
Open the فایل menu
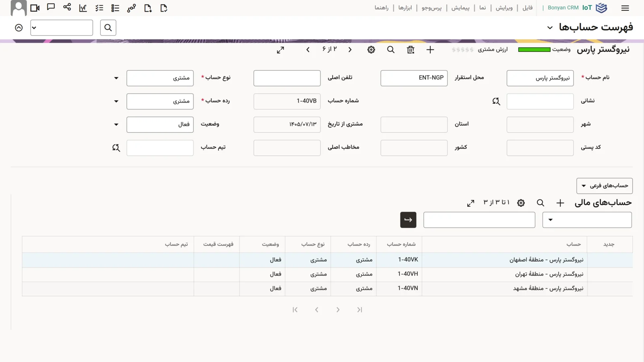[x=527, y=8]
